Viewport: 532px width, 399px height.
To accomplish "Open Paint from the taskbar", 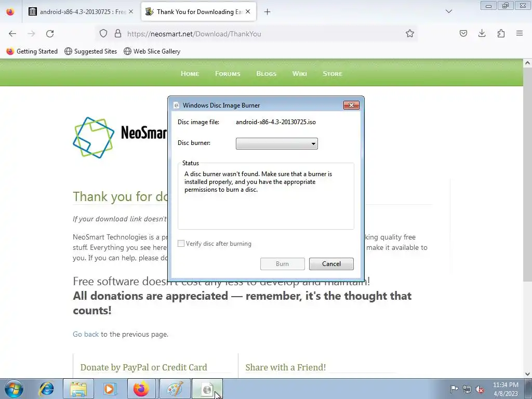I will 175,389.
